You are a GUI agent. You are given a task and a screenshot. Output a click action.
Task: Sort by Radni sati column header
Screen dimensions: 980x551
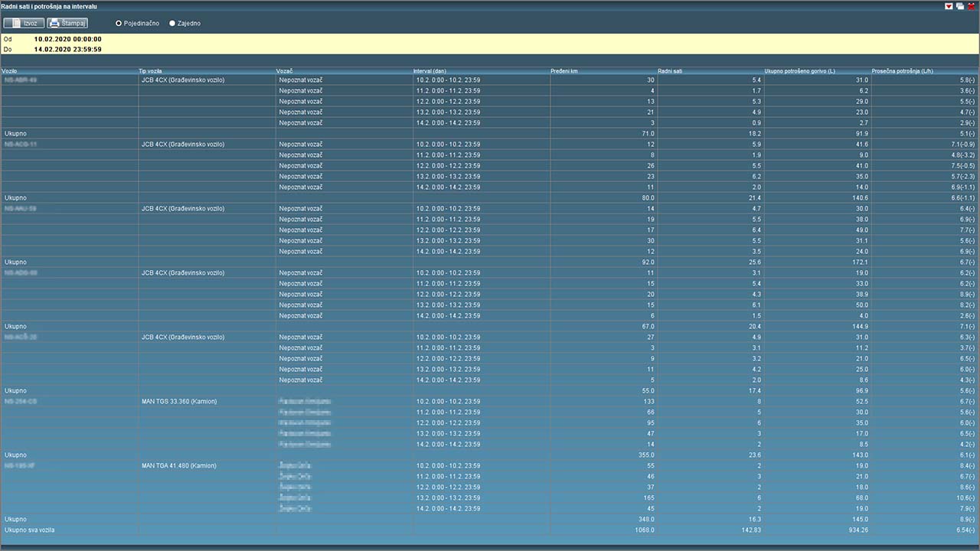(670, 71)
